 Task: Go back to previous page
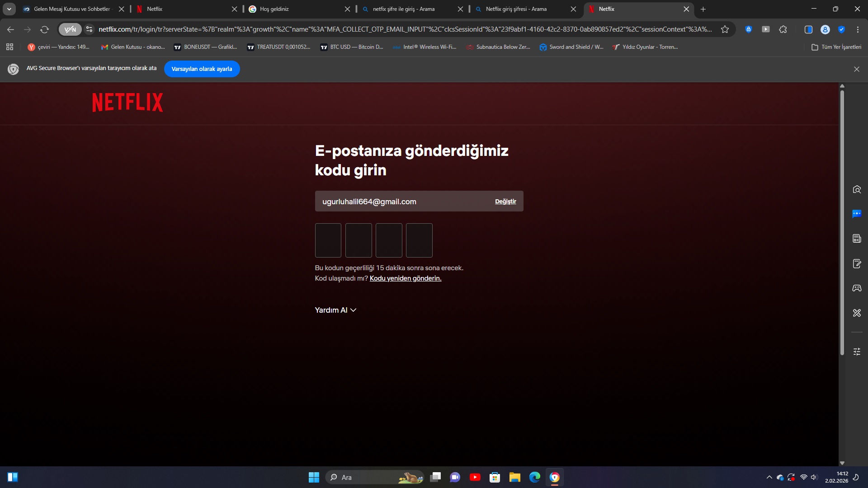click(x=10, y=29)
